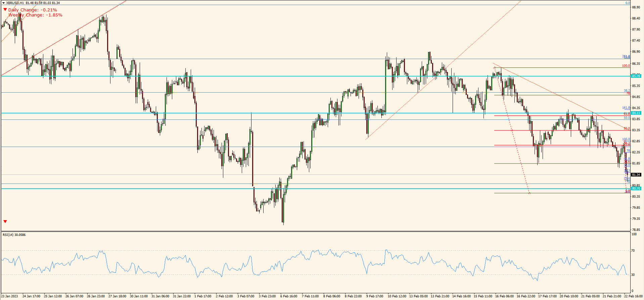Click the '10 Feb 12:00' time axis label
Screen dimensions: 644x300
coord(397,296)
